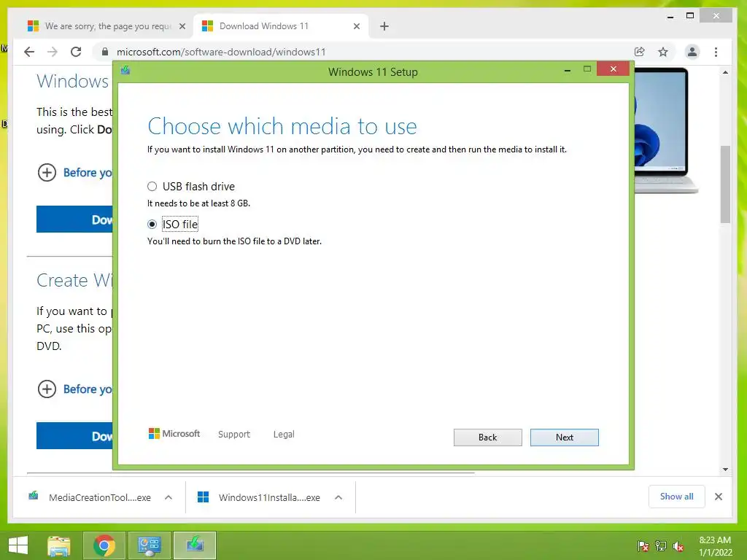Close the Chrome downloads bar

pos(719,497)
